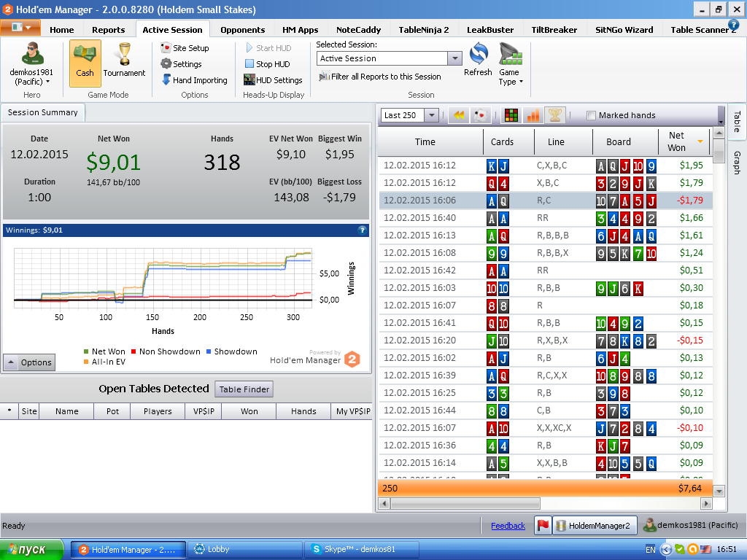The width and height of the screenshot is (747, 560).
Task: Switch to Lobby window in taskbar
Action: coord(245,550)
